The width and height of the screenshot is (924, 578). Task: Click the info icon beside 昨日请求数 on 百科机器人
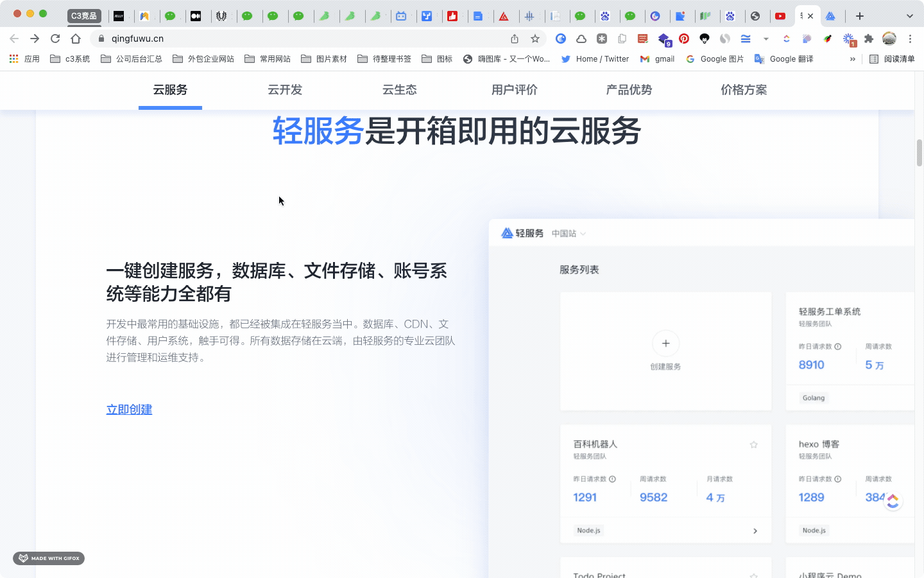click(x=612, y=479)
